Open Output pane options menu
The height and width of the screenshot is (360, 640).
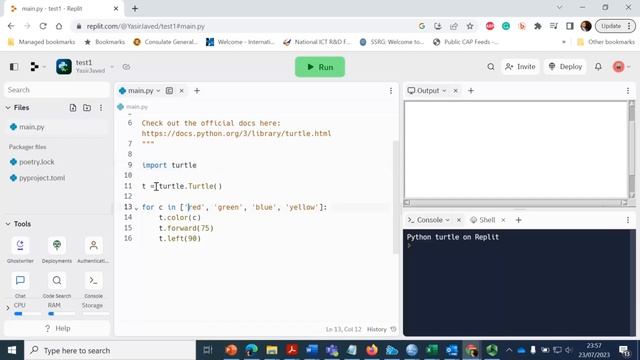point(628,91)
